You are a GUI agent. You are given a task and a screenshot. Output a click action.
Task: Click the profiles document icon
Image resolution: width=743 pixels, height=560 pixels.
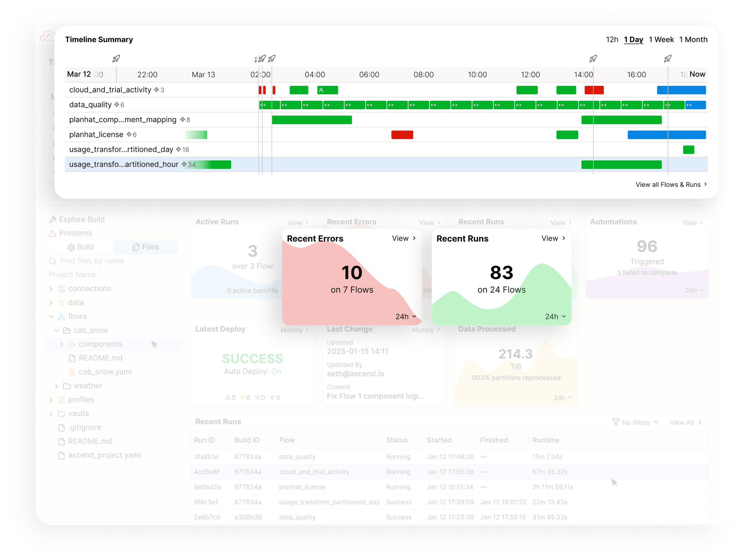pyautogui.click(x=61, y=400)
